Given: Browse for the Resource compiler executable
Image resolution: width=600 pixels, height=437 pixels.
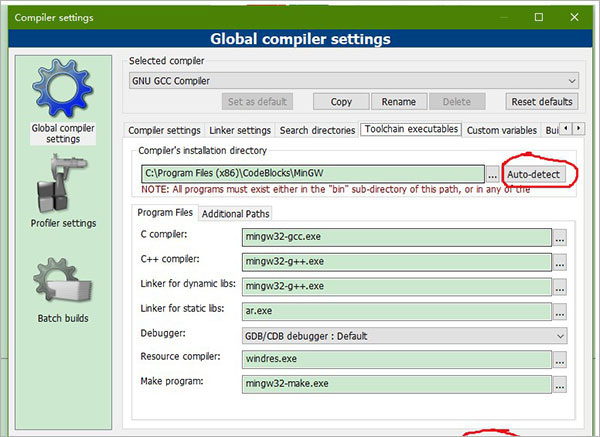Looking at the screenshot, I should 560,360.
